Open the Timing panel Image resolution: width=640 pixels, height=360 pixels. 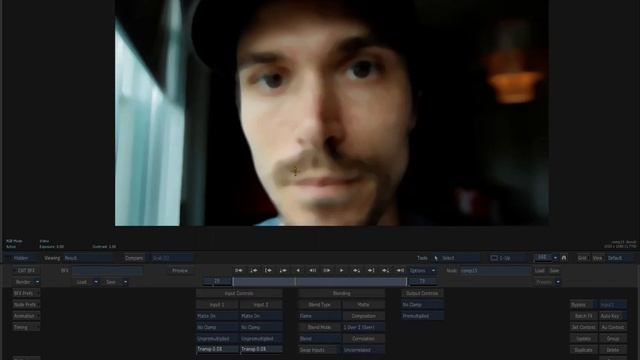tap(26, 327)
